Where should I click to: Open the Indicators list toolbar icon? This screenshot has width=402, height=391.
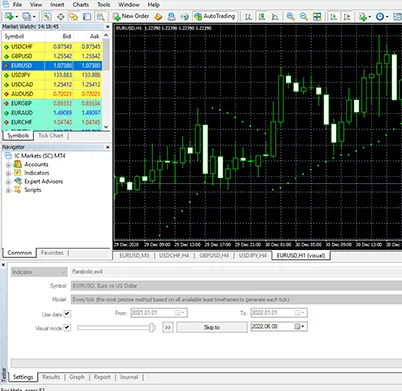tap(364, 16)
